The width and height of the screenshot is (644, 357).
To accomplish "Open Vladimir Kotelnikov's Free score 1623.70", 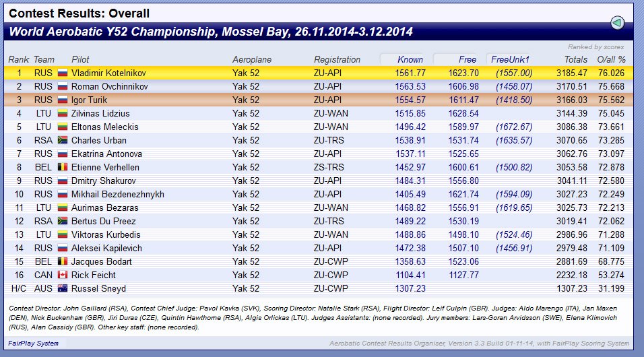I will point(463,73).
